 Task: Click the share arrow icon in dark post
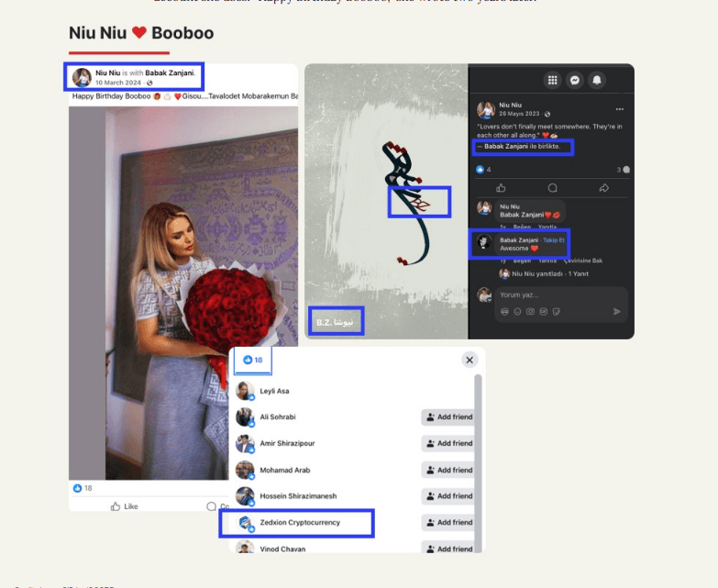click(x=603, y=187)
